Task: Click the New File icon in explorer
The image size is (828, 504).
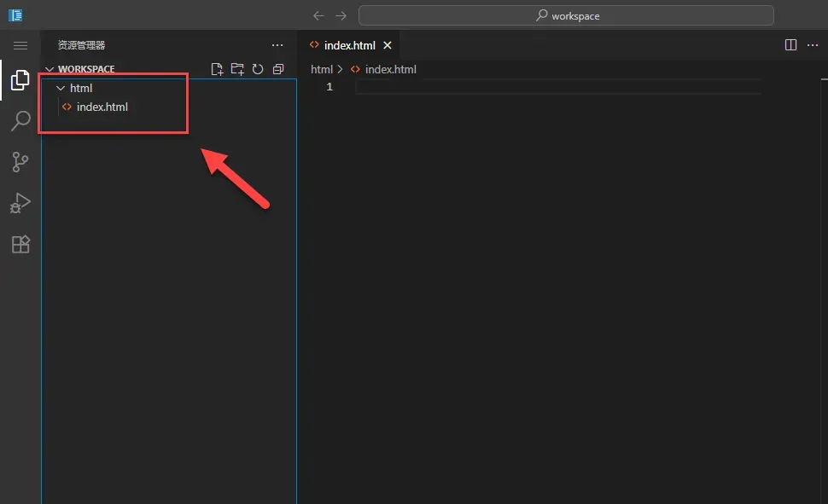Action: coord(217,69)
